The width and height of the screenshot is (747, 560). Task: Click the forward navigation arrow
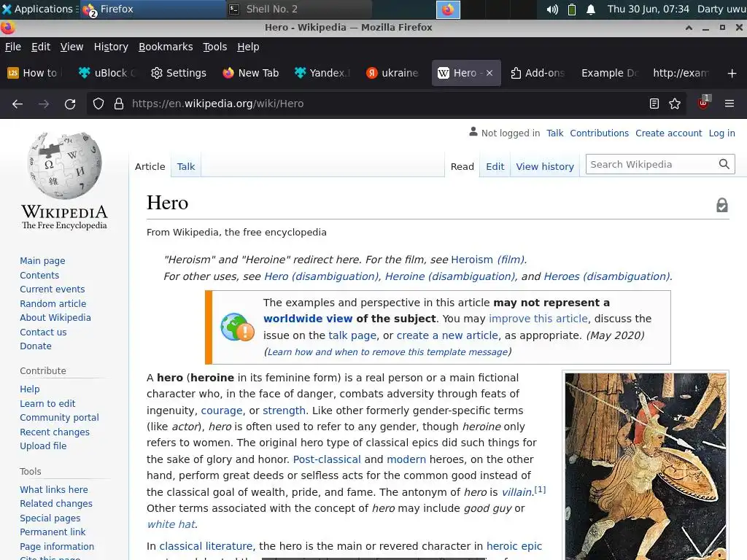[44, 104]
